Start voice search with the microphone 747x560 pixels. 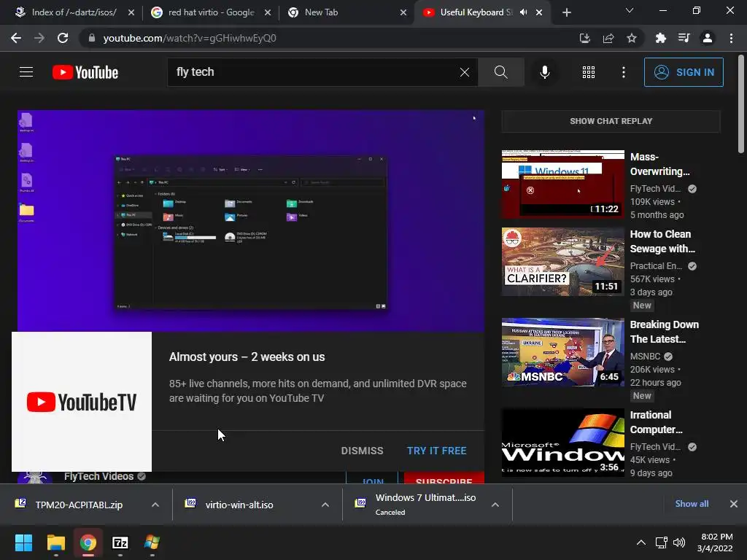pyautogui.click(x=544, y=72)
